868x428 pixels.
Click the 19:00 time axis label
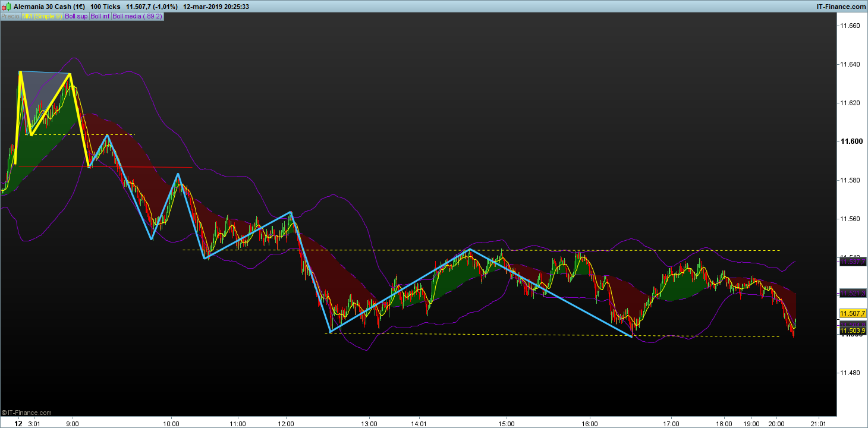[752, 424]
